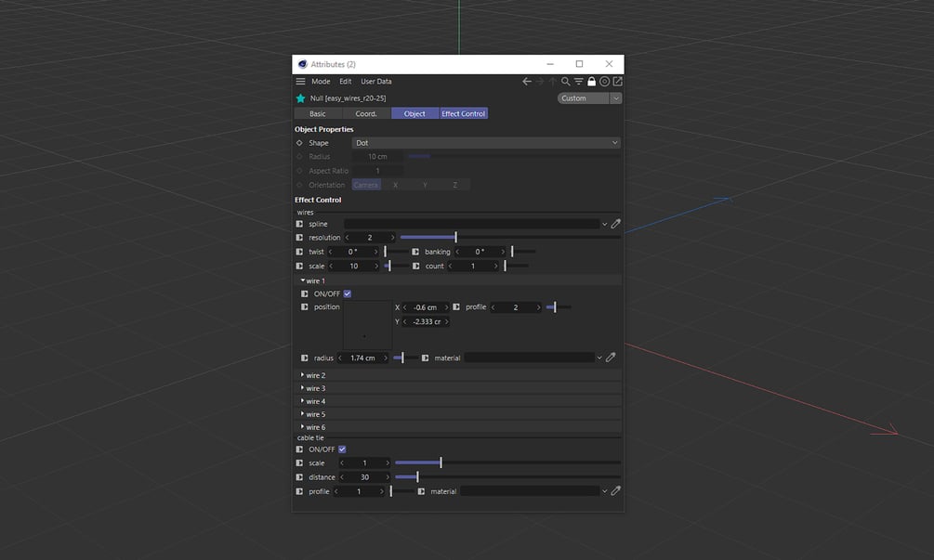Click the picker icon beside wire 1 material
The height and width of the screenshot is (560, 934).
pos(611,358)
